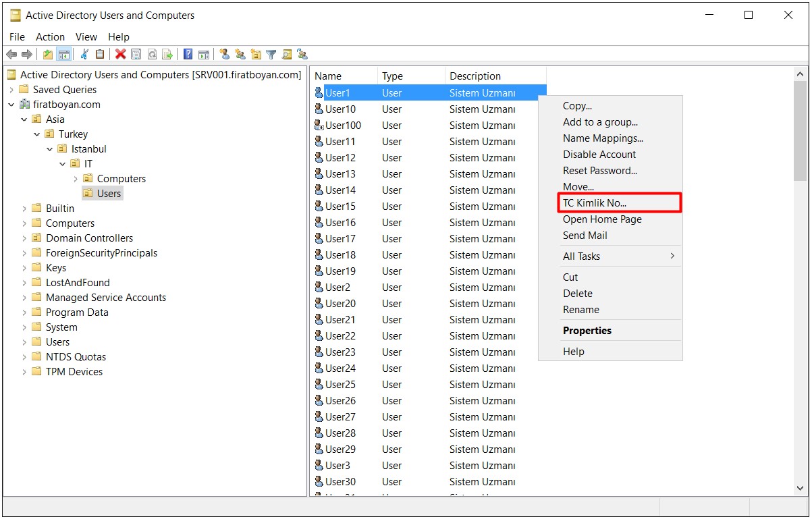Open the File menu
The width and height of the screenshot is (812, 519).
click(x=17, y=36)
